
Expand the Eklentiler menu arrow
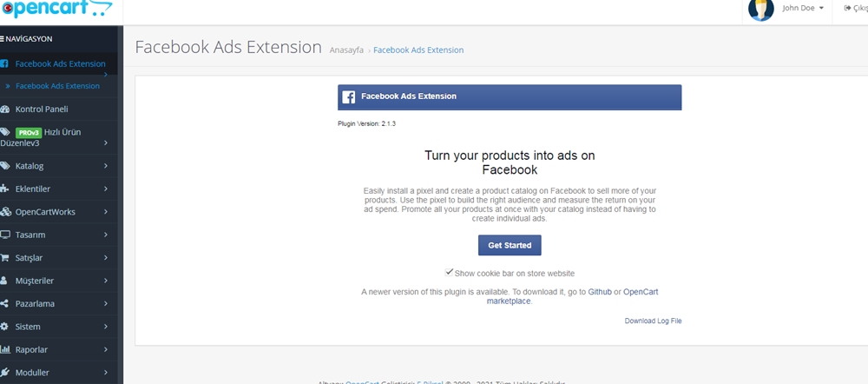pos(106,189)
